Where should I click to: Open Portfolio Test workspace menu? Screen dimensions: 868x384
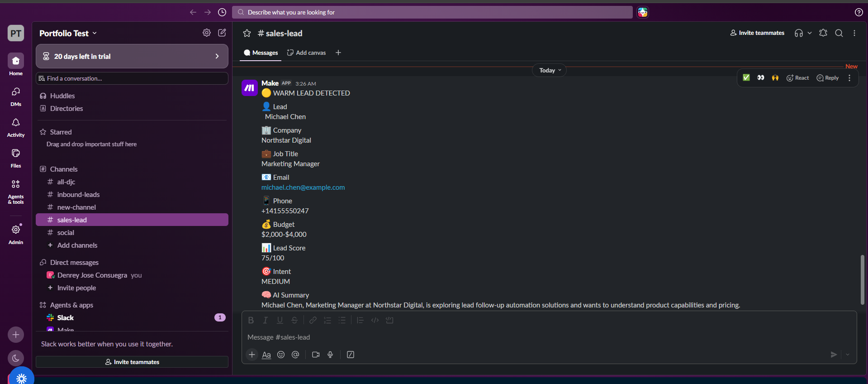pos(68,33)
